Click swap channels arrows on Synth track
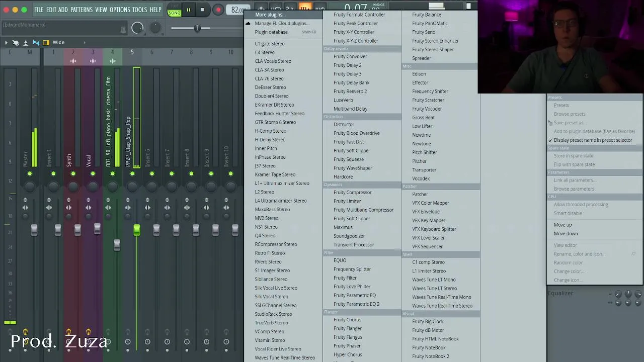644x362 pixels. pos(68,208)
